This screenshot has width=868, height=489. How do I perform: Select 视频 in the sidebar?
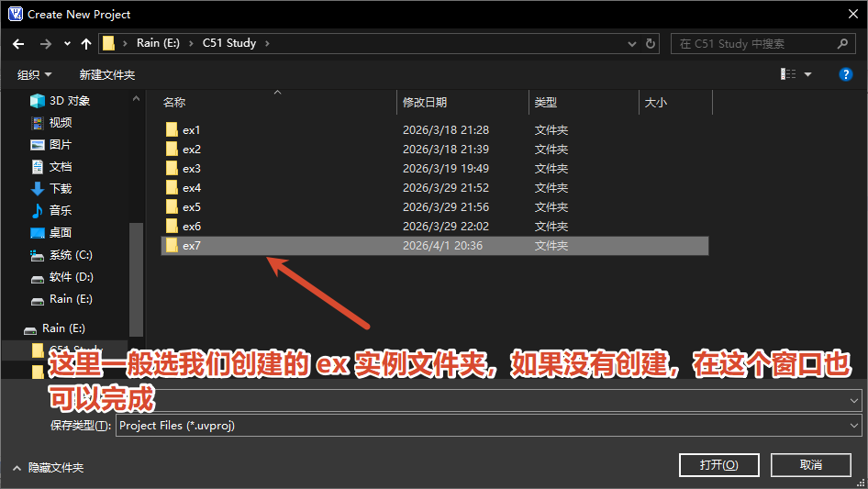[x=51, y=123]
